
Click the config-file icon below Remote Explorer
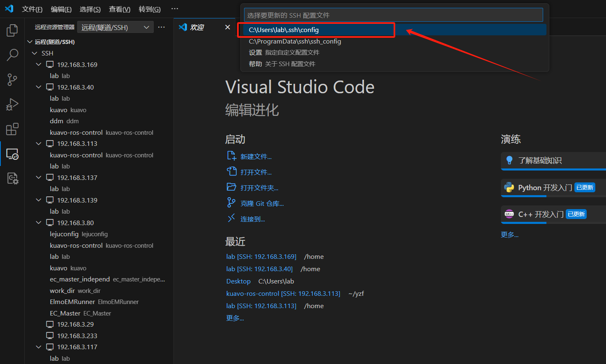tap(12, 178)
